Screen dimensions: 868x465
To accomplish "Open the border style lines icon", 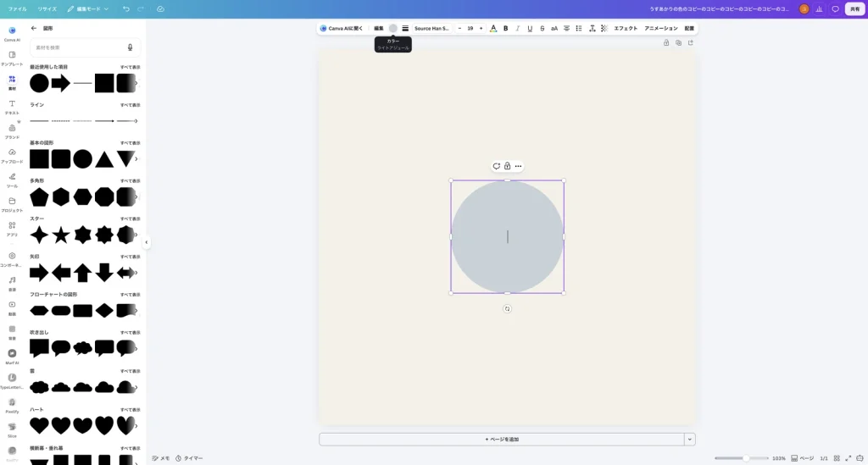I will 405,28.
